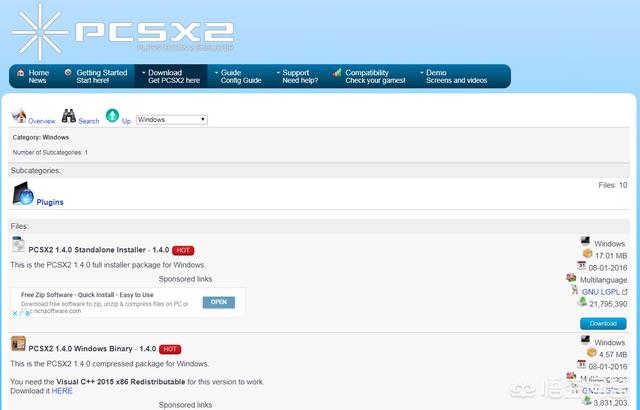Click the Overview house icon
Screen dimensions: 640x410
pos(19,116)
